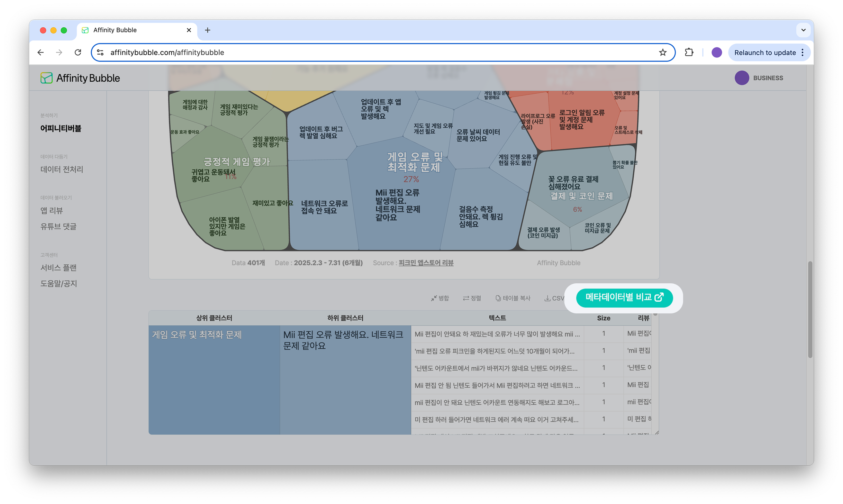This screenshot has height=504, width=843.
Task: Open the browser extensions puzzle icon
Action: (689, 52)
